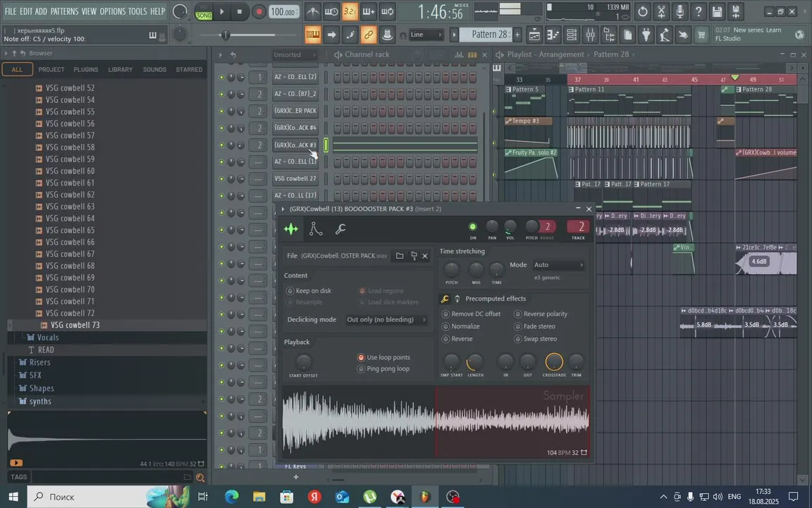The width and height of the screenshot is (812, 508).
Task: Open the Pattern 28 selector
Action: pos(486,35)
